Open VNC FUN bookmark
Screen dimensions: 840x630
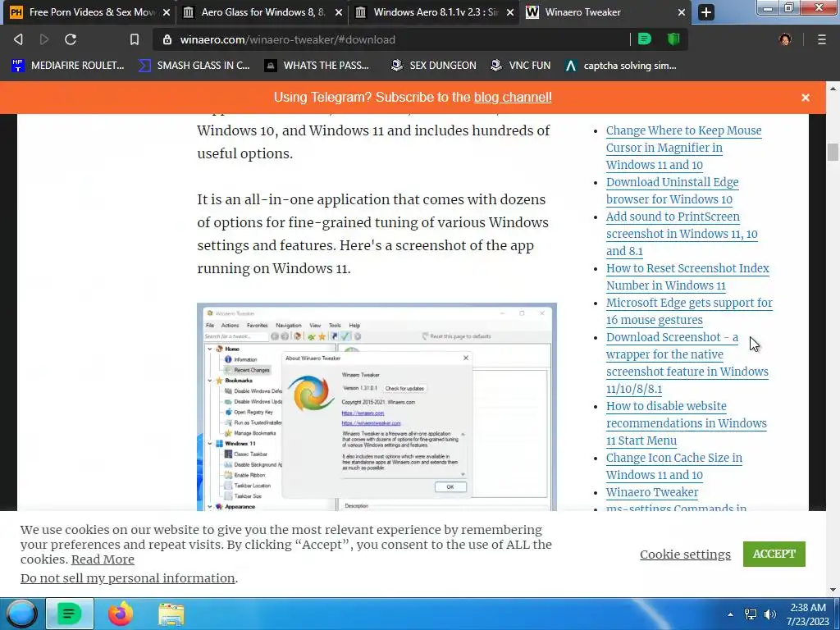pos(520,66)
